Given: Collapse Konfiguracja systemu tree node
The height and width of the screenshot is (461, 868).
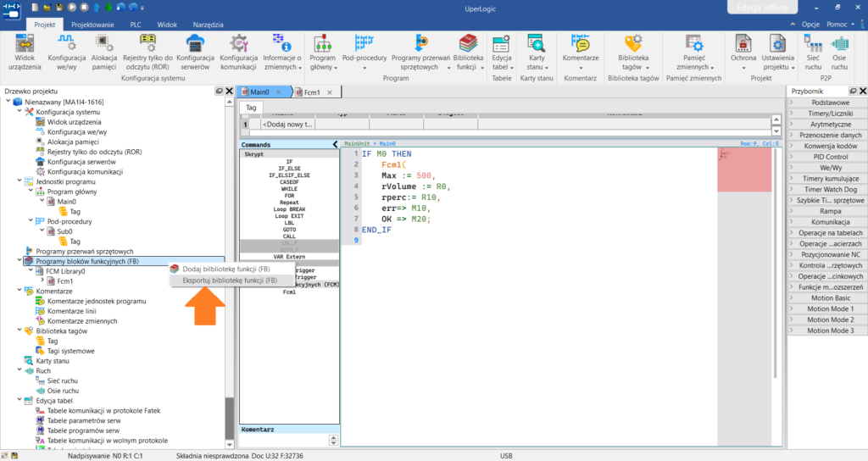Looking at the screenshot, I should pos(19,111).
